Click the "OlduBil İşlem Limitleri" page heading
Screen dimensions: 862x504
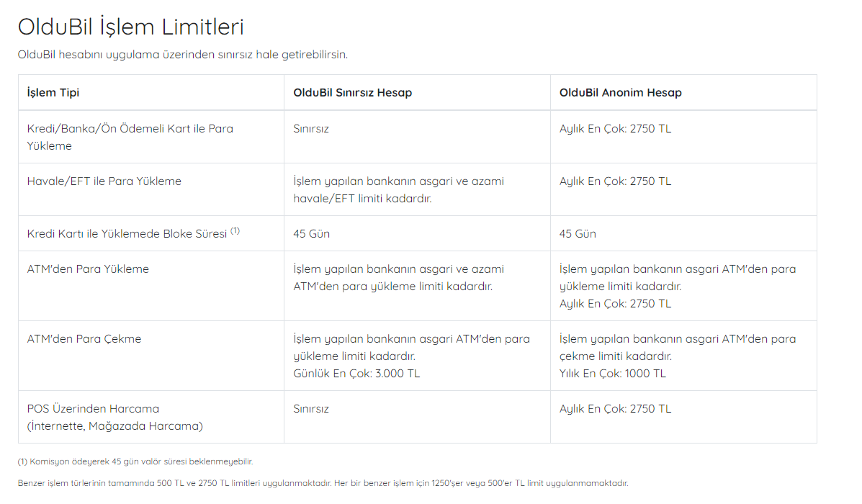coord(130,27)
